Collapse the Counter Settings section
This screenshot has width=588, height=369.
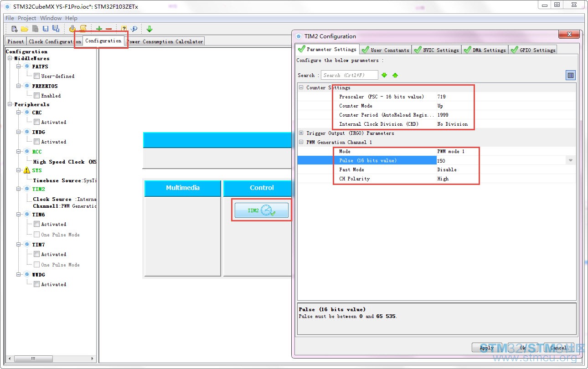click(x=301, y=87)
